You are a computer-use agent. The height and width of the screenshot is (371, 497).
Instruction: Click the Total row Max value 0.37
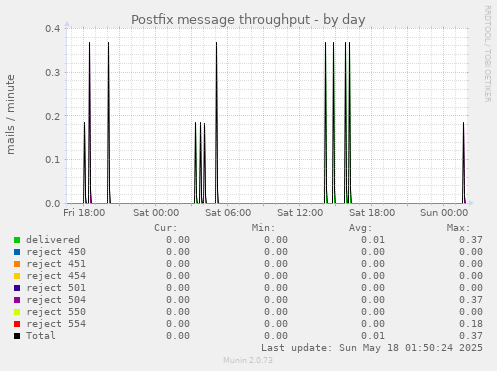coord(471,336)
